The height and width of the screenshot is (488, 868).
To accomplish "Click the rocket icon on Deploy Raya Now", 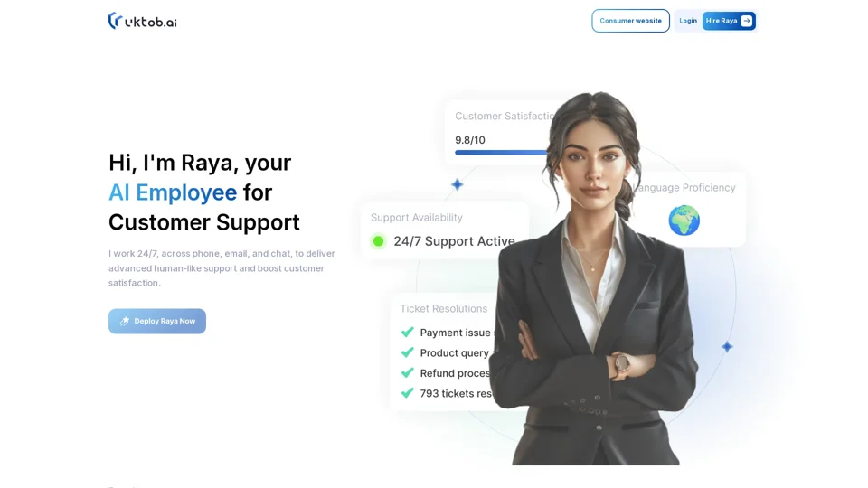I will coord(125,321).
